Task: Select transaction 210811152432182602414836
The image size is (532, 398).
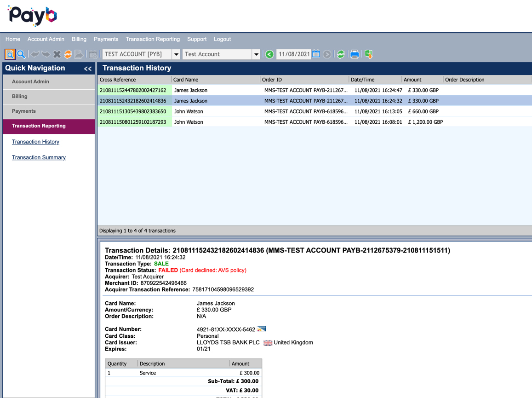Action: click(x=315, y=101)
